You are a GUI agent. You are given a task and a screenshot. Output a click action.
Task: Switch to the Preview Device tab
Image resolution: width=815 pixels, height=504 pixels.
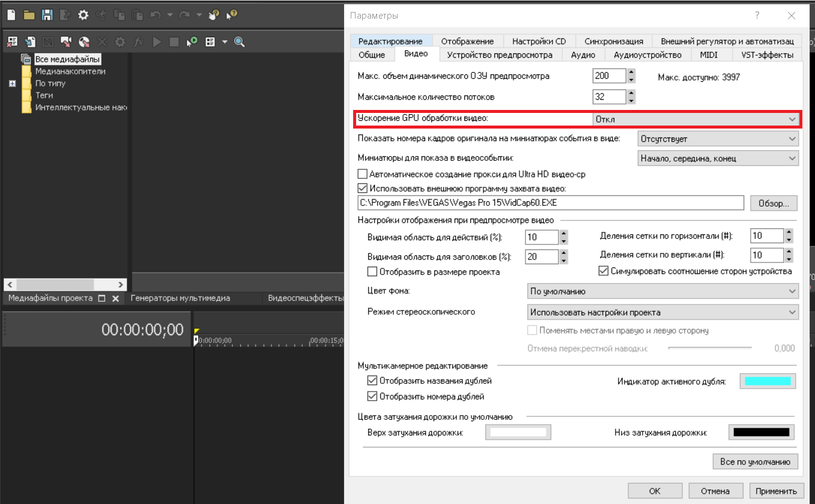tap(500, 55)
